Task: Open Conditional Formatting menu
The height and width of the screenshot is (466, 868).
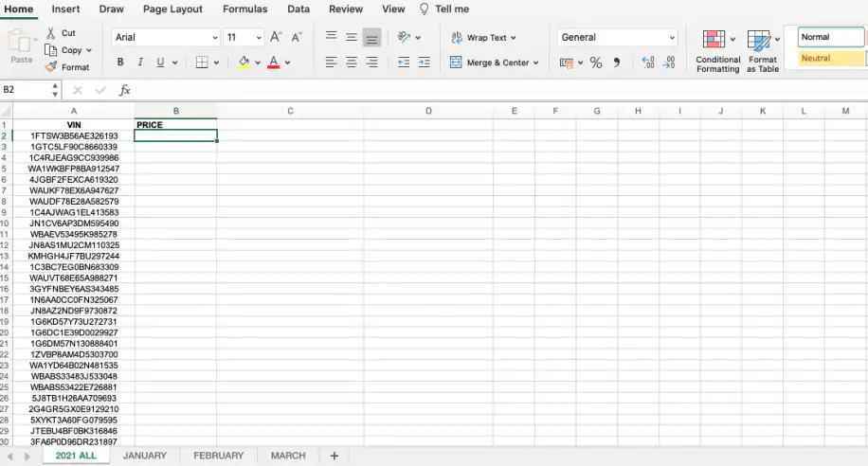Action: [x=718, y=52]
